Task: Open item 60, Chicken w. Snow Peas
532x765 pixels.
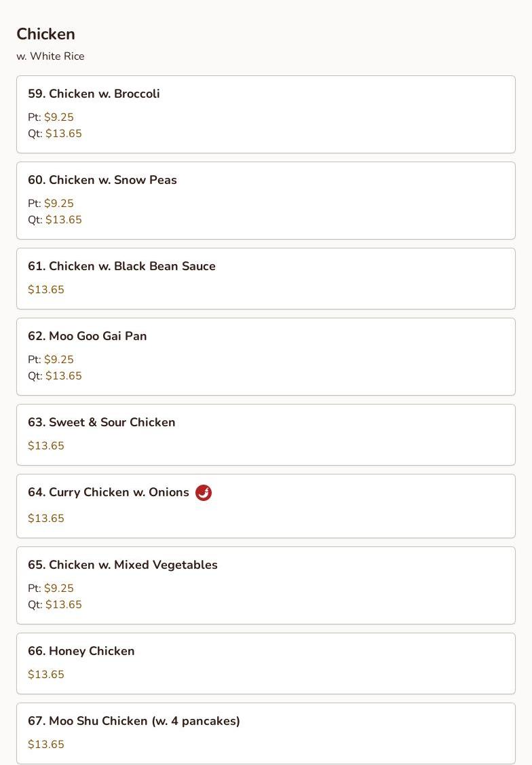Action: 102,180
